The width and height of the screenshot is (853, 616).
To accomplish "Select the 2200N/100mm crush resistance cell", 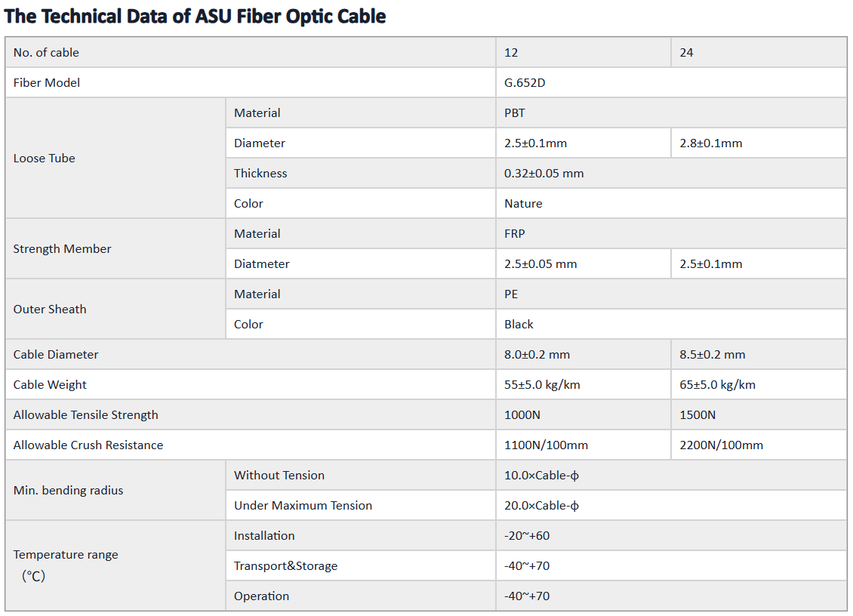I will coord(759,445).
